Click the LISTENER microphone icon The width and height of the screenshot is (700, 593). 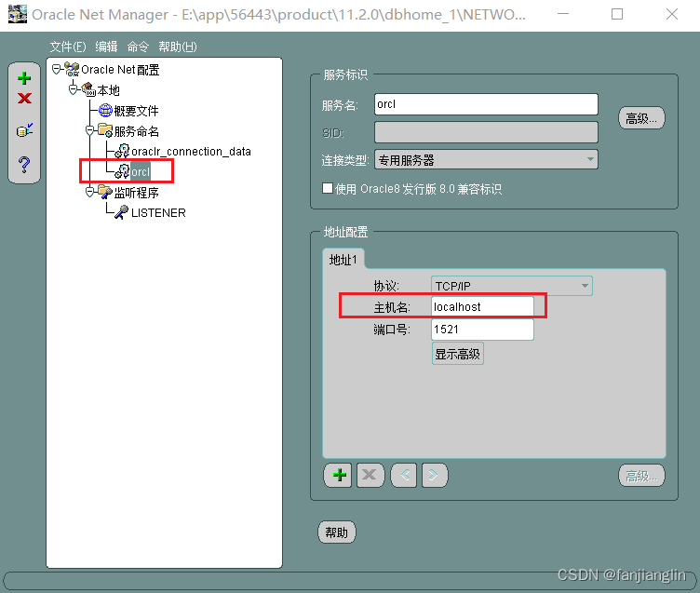[121, 212]
